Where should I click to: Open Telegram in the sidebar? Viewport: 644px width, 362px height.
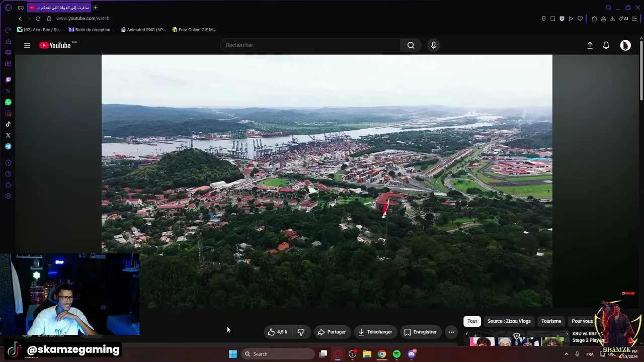point(8,146)
